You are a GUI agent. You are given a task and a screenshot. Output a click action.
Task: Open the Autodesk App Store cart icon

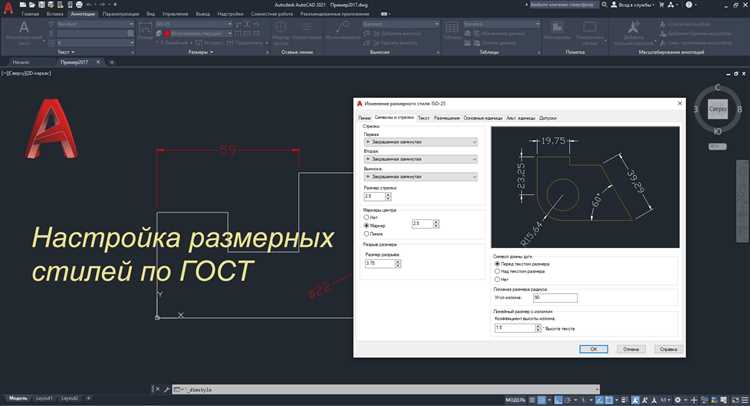pos(662,5)
